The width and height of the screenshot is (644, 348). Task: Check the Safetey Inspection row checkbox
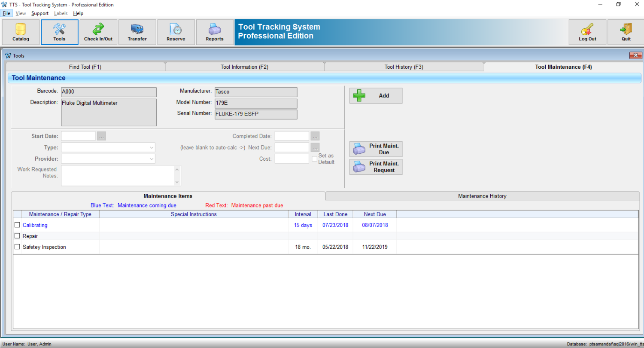click(x=17, y=247)
